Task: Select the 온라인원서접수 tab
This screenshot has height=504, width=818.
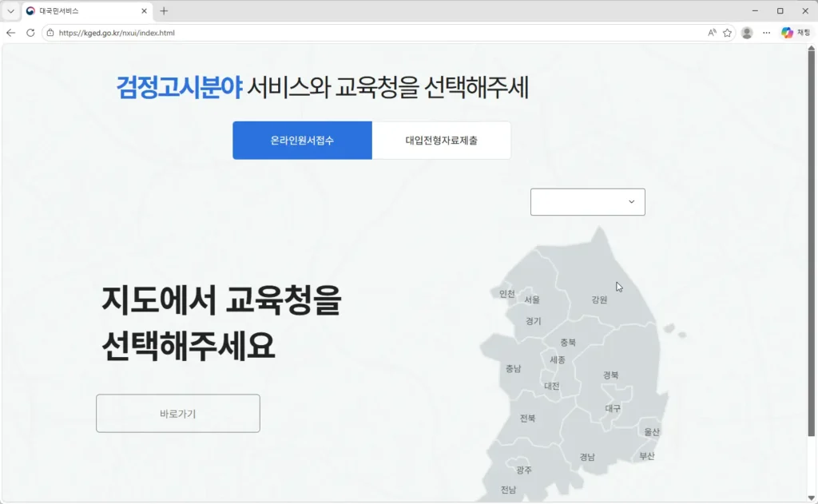Action: point(302,141)
